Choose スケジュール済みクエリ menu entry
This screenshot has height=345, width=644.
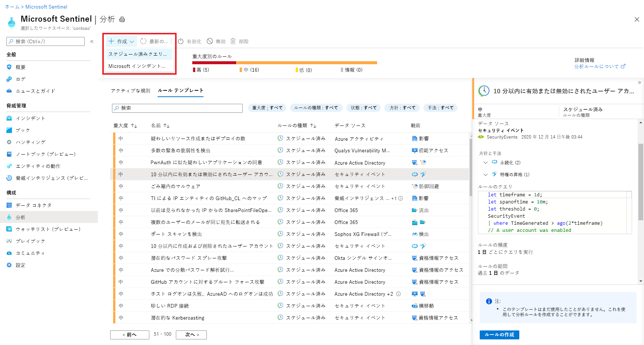(x=139, y=54)
